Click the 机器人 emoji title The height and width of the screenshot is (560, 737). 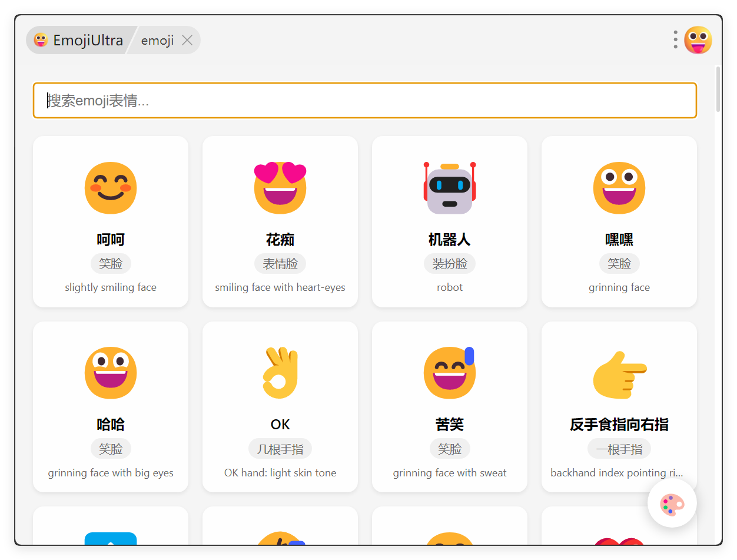coord(450,240)
